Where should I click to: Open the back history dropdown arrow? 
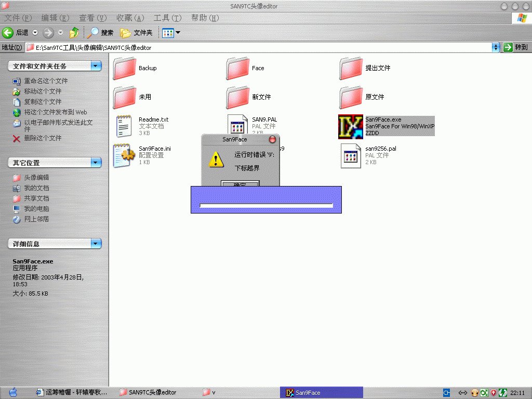pyautogui.click(x=35, y=33)
